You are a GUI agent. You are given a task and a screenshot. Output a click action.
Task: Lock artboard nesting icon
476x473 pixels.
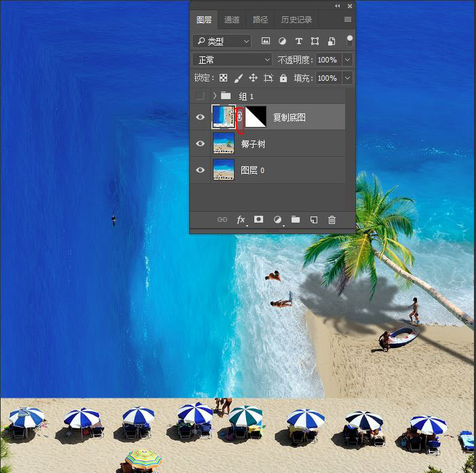click(x=268, y=78)
